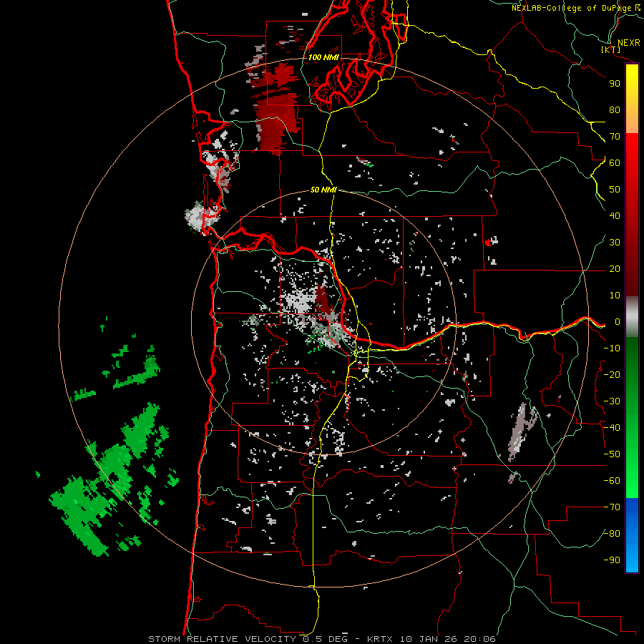Click the bright green segment near -60
Viewport: 644px width, 644px height.
pyautogui.click(x=632, y=484)
